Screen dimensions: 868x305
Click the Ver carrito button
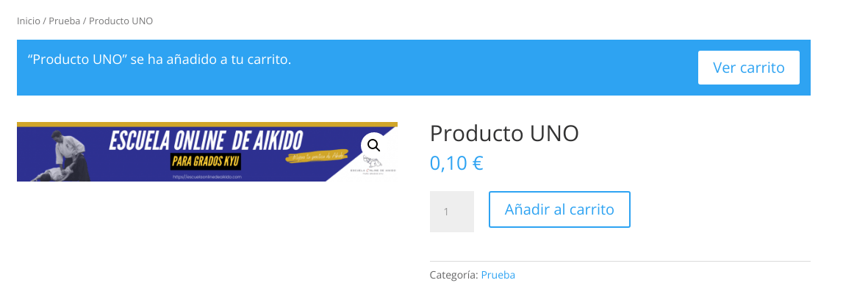click(748, 68)
